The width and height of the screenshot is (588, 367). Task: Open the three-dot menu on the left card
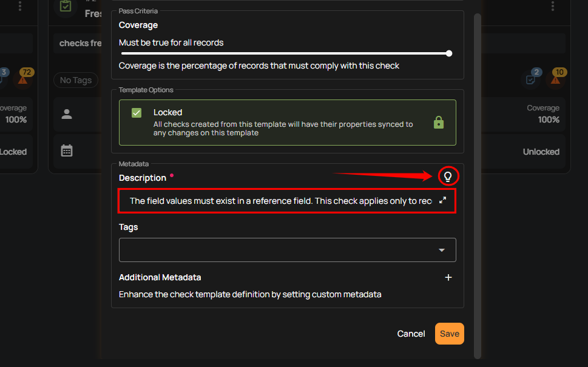[20, 6]
